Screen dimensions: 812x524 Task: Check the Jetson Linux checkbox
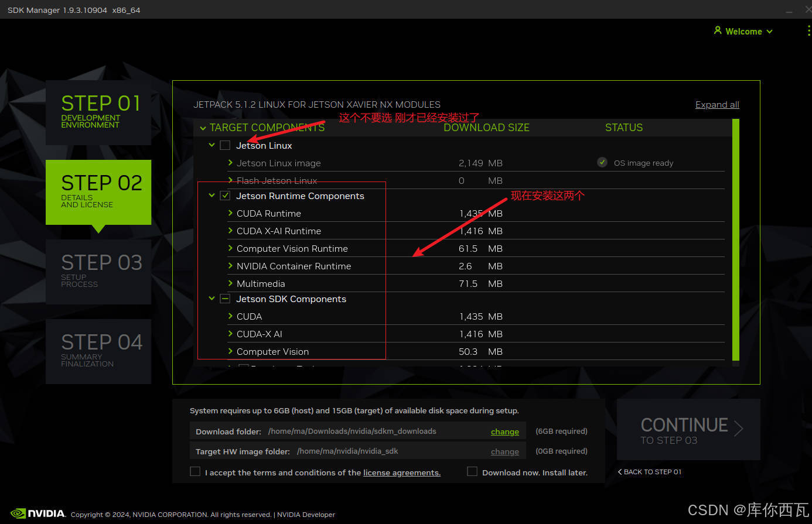(225, 145)
